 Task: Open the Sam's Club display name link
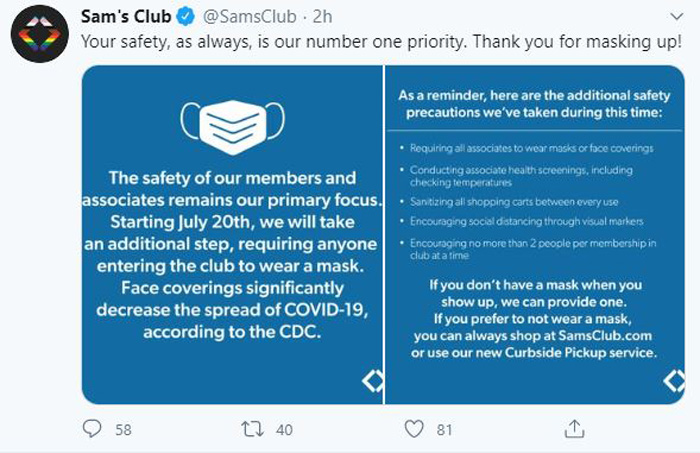pos(126,17)
